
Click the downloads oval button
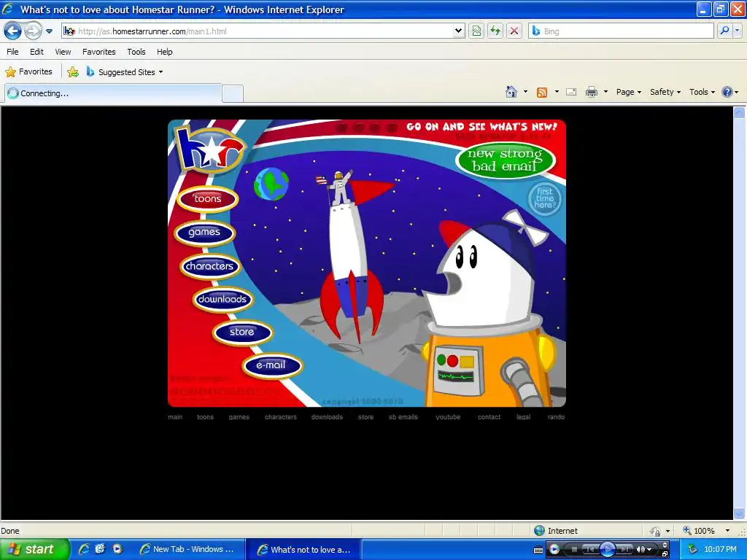(x=222, y=300)
